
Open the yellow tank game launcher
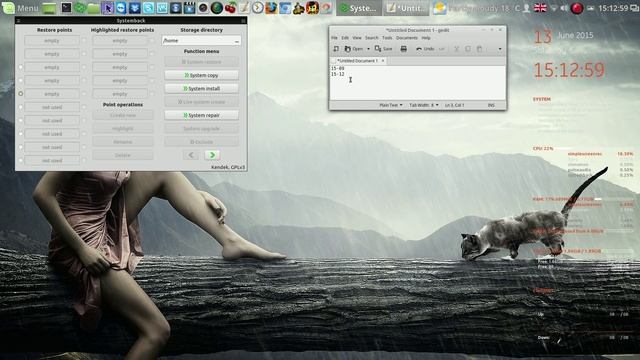click(298, 8)
